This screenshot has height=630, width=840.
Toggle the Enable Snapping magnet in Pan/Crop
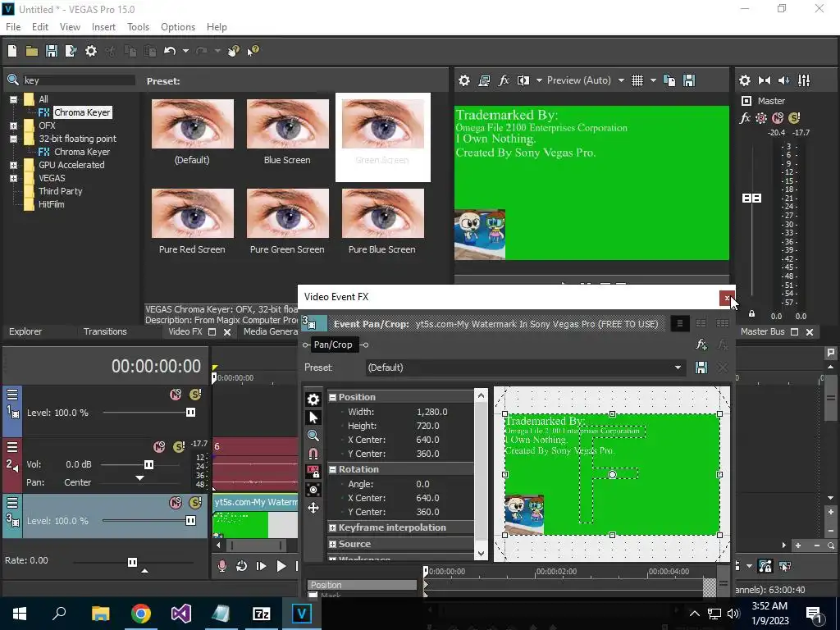(313, 454)
